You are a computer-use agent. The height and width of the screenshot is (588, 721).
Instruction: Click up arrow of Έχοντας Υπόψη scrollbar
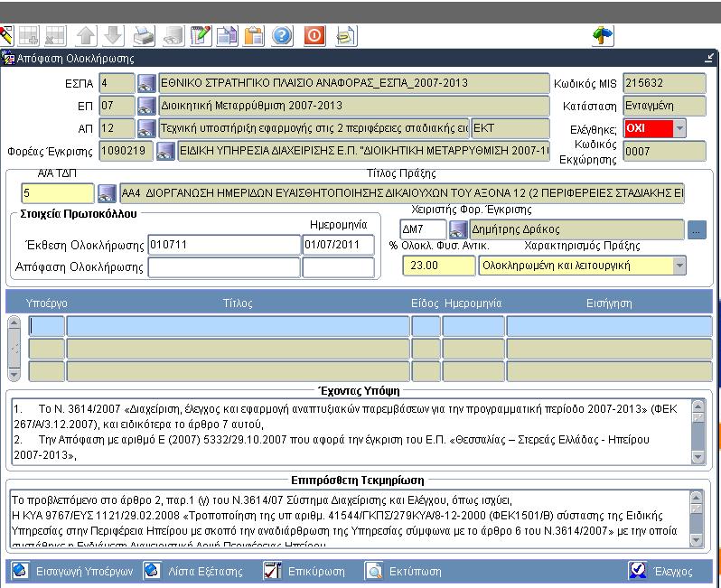coord(698,406)
